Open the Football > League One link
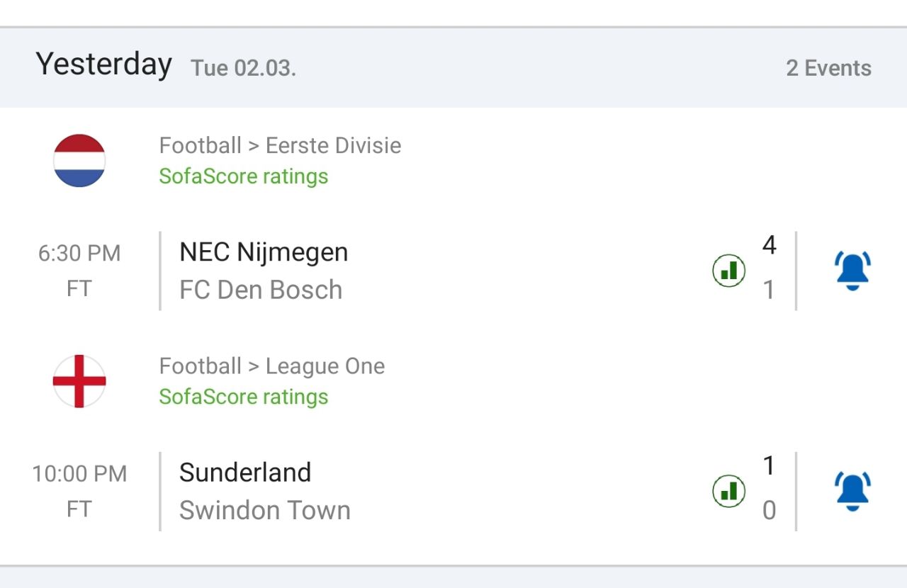The height and width of the screenshot is (588, 907). click(x=272, y=366)
